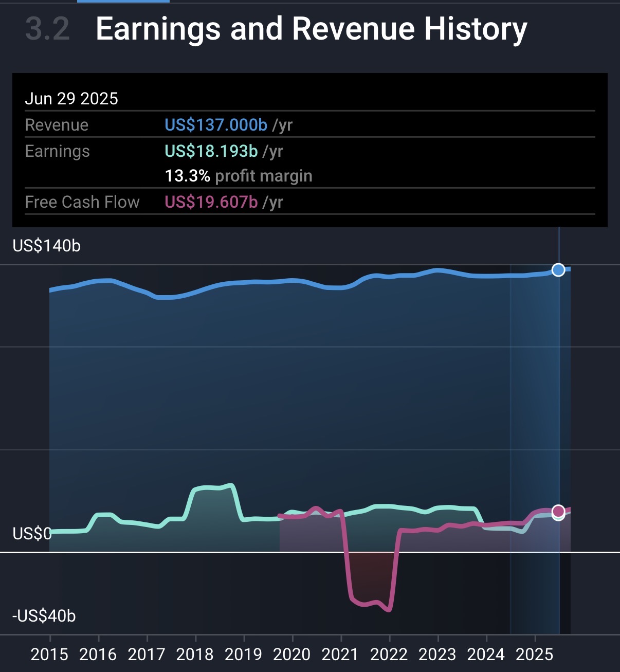Click the US$0 y-axis label
The image size is (620, 672).
click(32, 534)
